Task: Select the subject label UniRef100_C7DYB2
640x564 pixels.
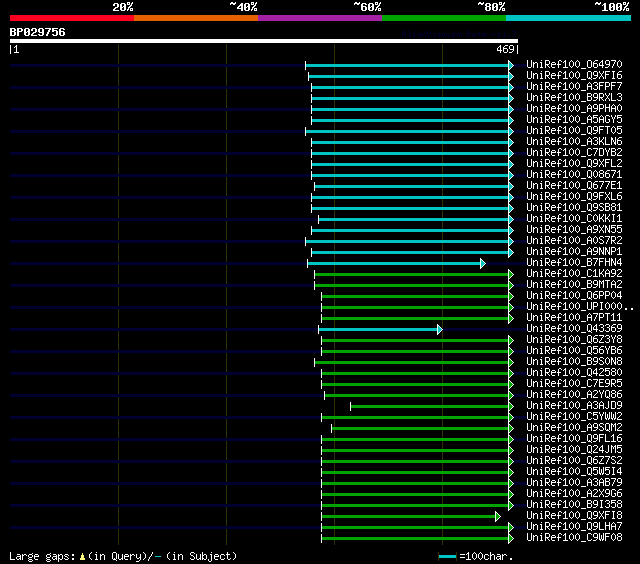Action: point(574,153)
